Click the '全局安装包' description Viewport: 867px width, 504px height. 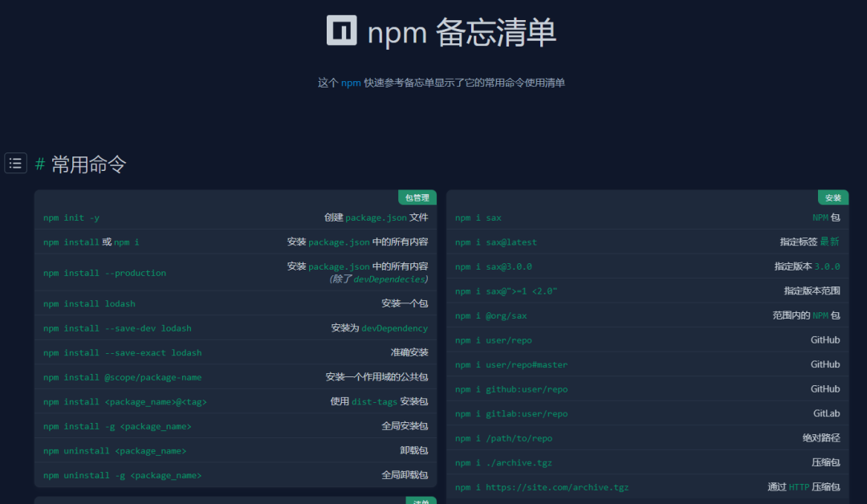(405, 426)
